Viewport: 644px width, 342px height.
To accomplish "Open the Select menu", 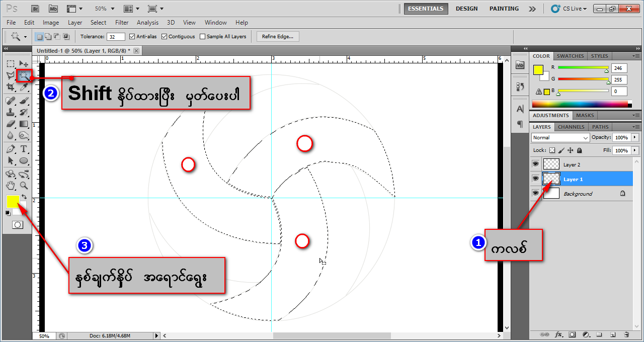I will pyautogui.click(x=98, y=23).
